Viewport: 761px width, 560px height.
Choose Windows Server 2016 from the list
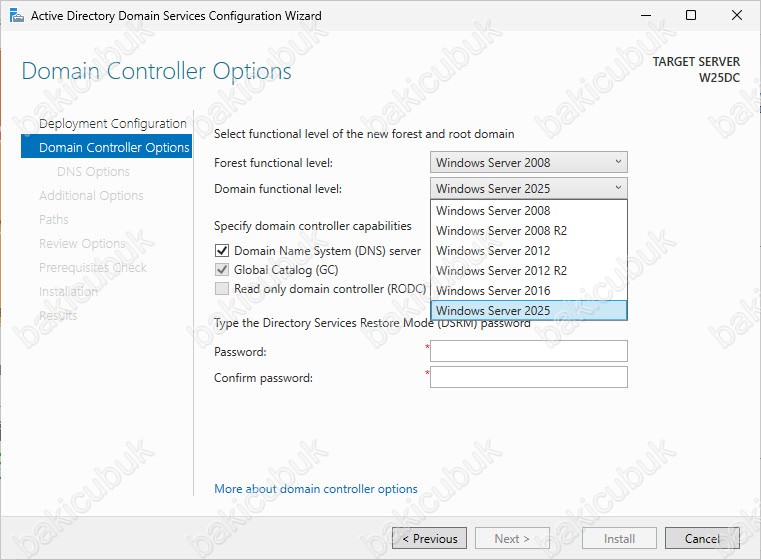coord(529,290)
